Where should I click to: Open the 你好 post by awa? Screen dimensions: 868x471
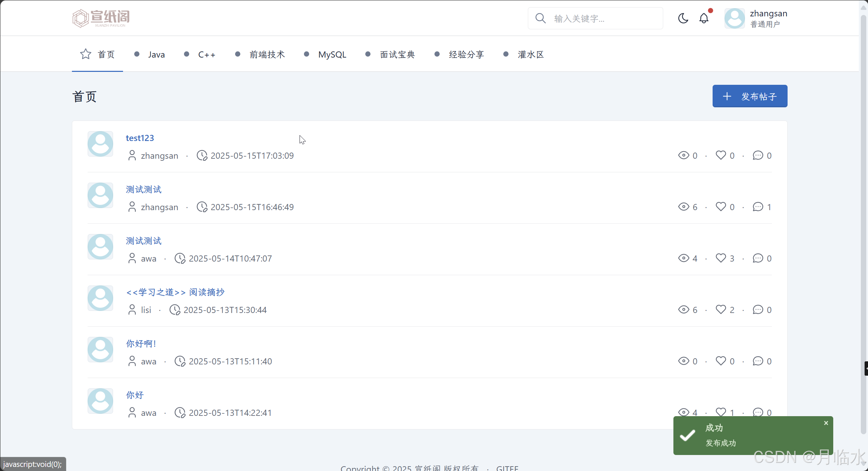135,395
